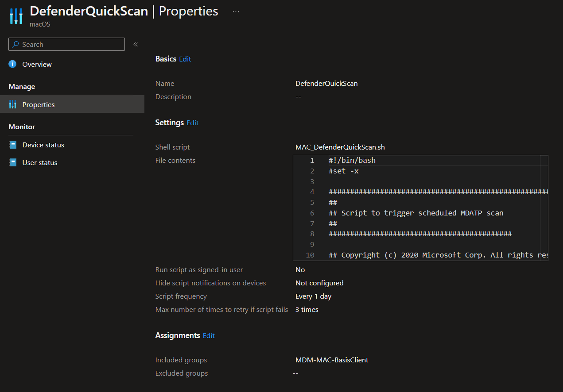
Task: Edit the Assignments section
Action: [x=209, y=335]
